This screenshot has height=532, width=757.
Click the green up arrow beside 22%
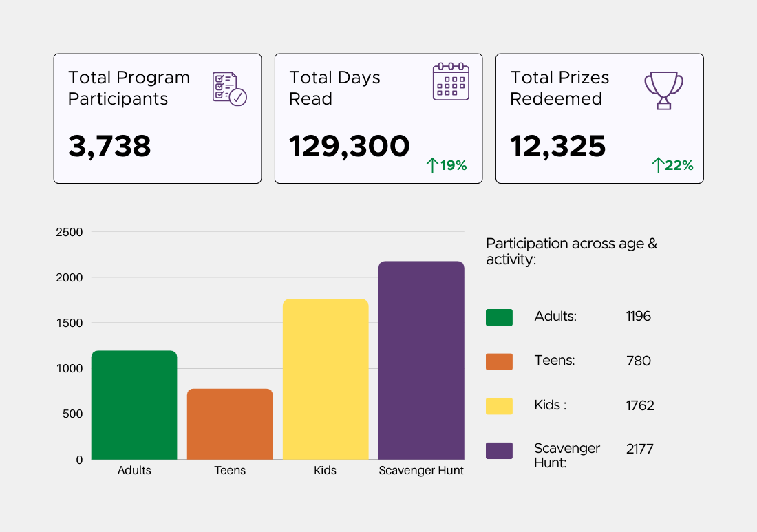point(657,165)
